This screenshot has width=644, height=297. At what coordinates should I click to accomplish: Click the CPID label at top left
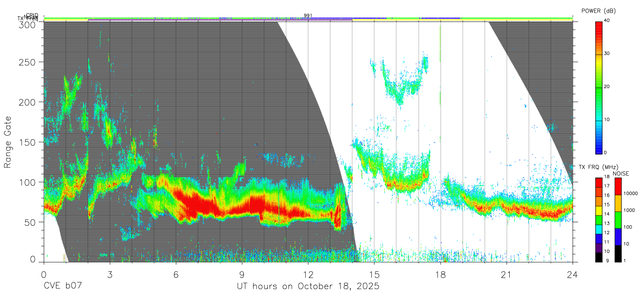tap(32, 16)
